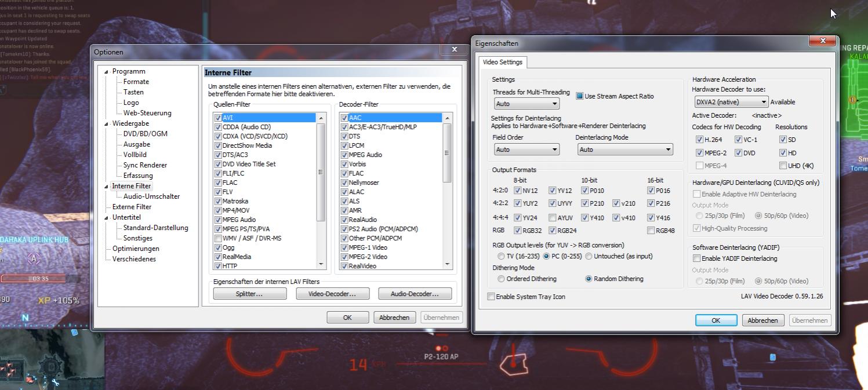
Task: Check Enable System Tray Icon
Action: [491, 297]
